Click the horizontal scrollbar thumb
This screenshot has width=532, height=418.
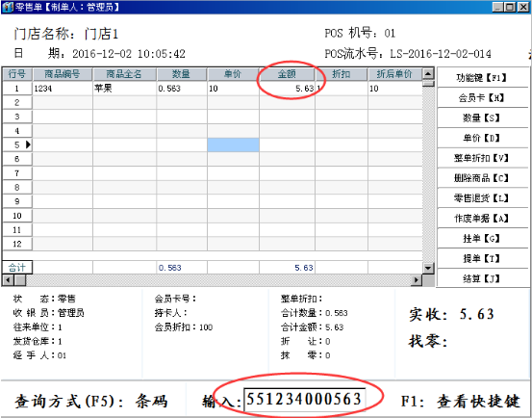point(19,280)
